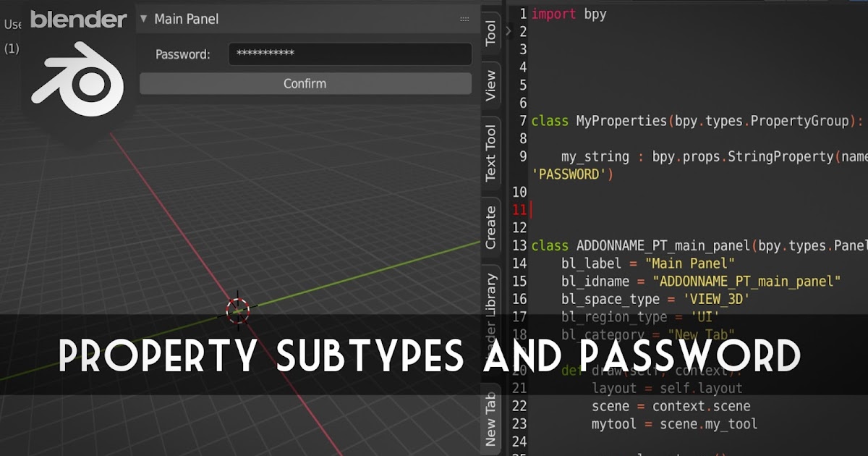Viewport: 868px width, 456px height.
Task: Click the blender wordmark
Action: point(77,20)
